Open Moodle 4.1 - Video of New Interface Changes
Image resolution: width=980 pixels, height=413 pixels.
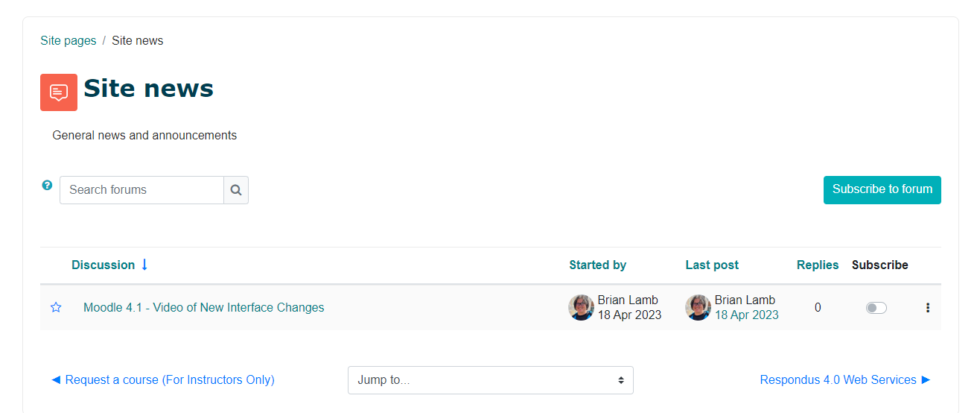pyautogui.click(x=204, y=307)
